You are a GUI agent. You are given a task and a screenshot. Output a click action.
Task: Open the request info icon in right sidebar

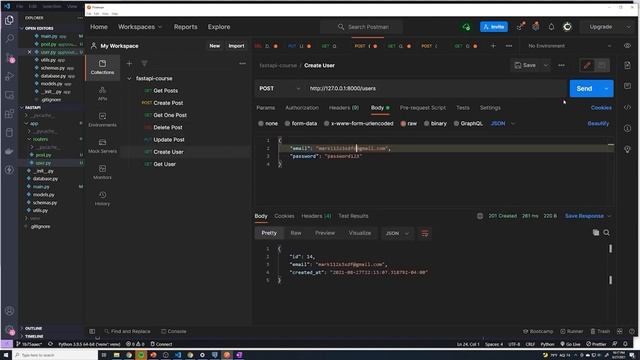627,128
